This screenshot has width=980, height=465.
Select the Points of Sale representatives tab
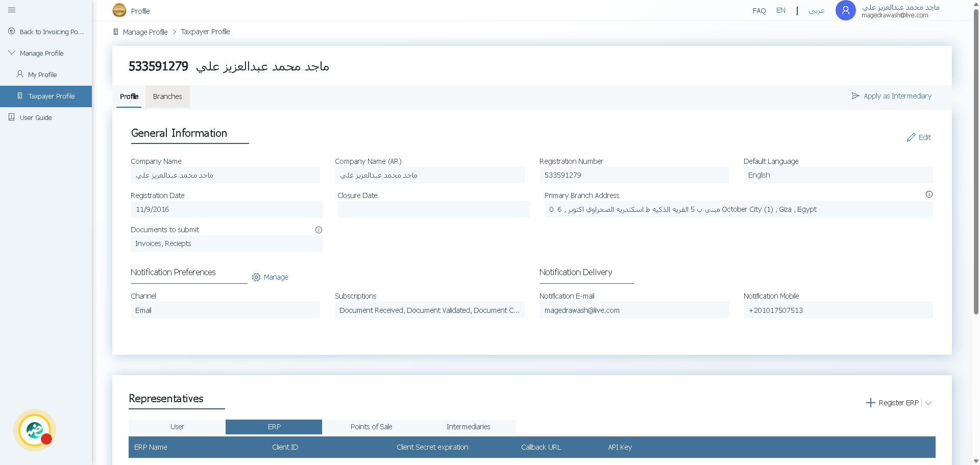pos(371,427)
